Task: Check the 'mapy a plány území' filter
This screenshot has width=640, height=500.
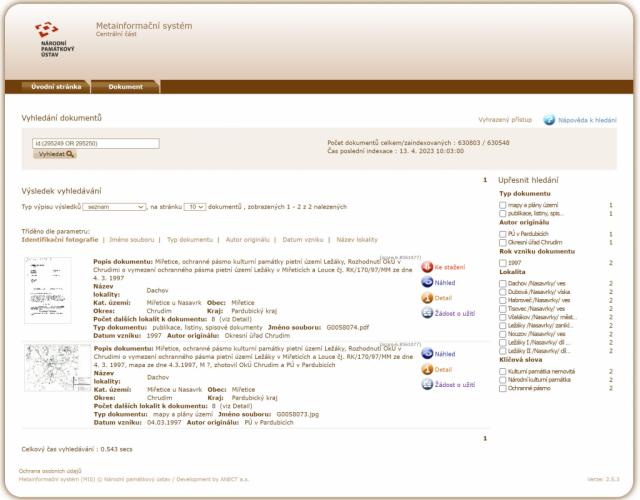Action: [503, 204]
